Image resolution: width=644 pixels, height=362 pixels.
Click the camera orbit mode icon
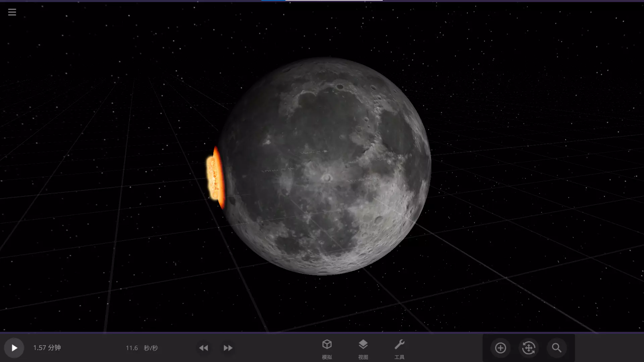coord(529,348)
